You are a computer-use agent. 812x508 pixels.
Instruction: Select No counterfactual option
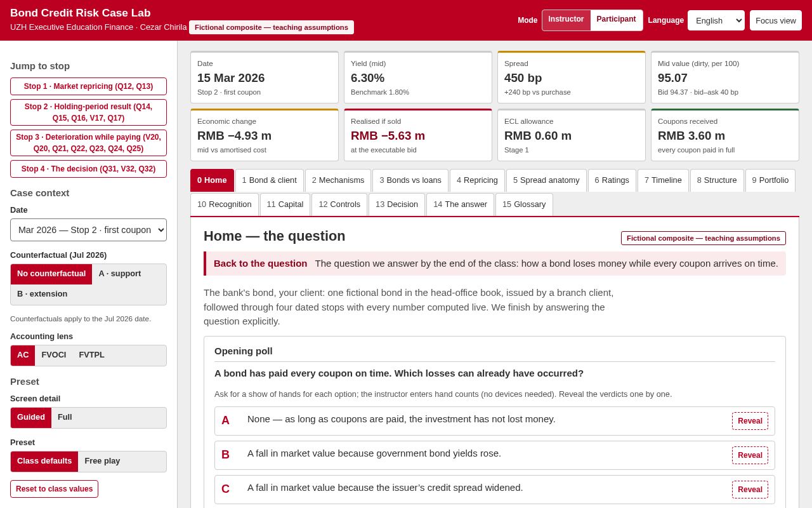tap(51, 274)
